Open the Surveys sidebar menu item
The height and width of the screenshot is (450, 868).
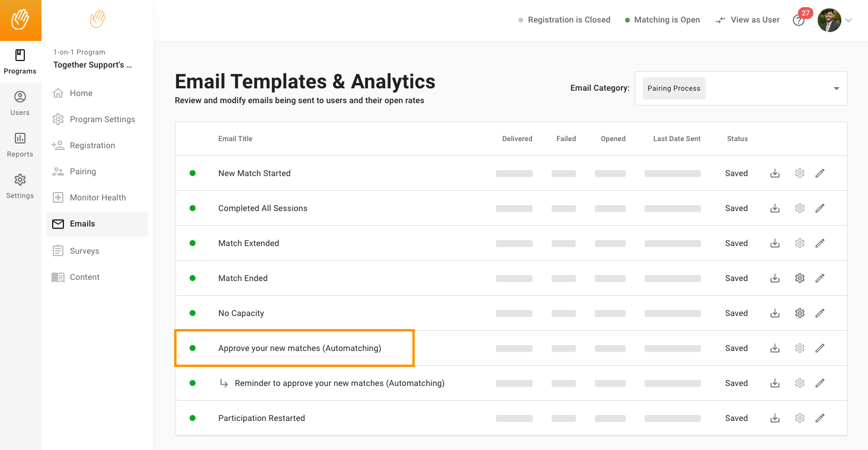pyautogui.click(x=84, y=251)
